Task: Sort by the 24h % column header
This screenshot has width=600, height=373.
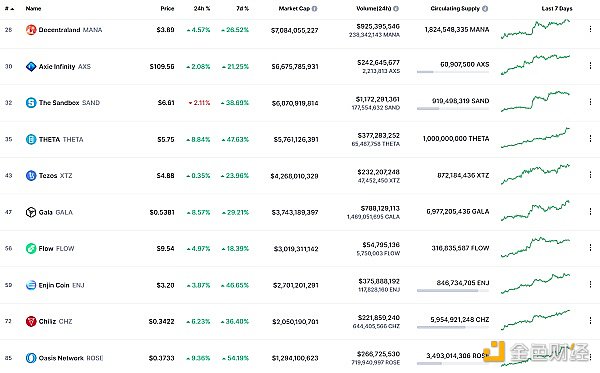Action: [x=202, y=8]
